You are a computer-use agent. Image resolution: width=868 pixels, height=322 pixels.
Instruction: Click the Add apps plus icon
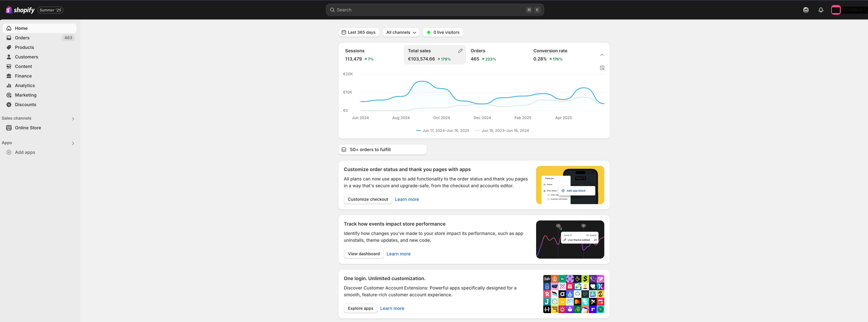[9, 152]
